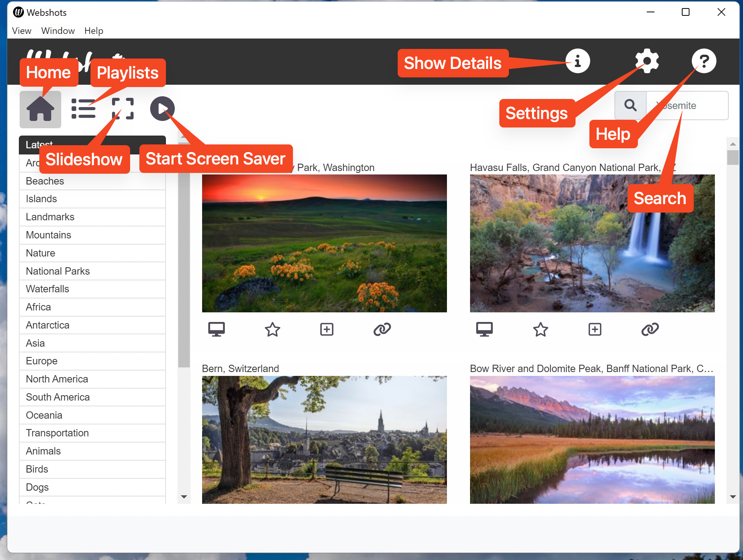The width and height of the screenshot is (743, 560).
Task: Select National Parks category
Action: [58, 271]
